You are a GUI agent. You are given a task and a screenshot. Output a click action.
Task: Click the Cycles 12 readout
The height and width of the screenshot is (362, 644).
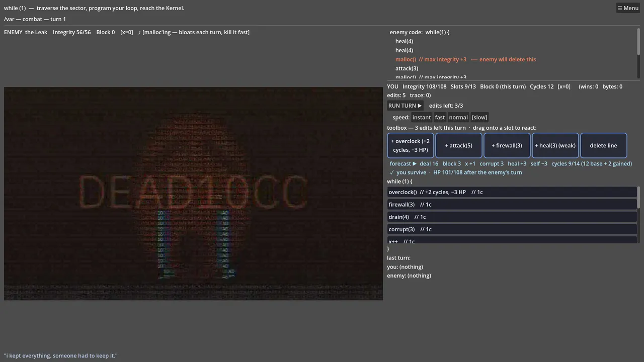(x=541, y=86)
